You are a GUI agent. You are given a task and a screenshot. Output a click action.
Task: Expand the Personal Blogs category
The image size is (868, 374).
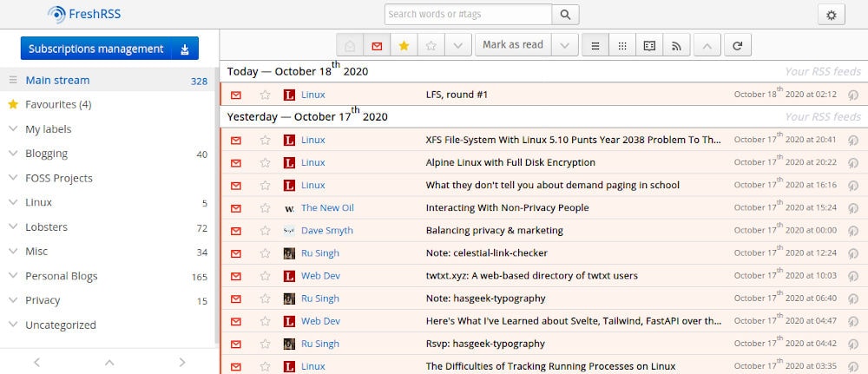[x=12, y=276]
